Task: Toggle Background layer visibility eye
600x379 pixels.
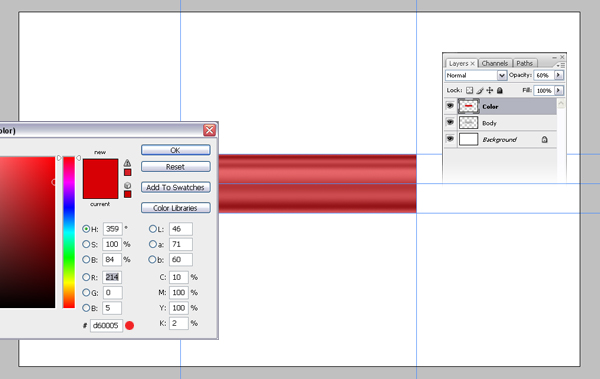Action: (x=450, y=139)
